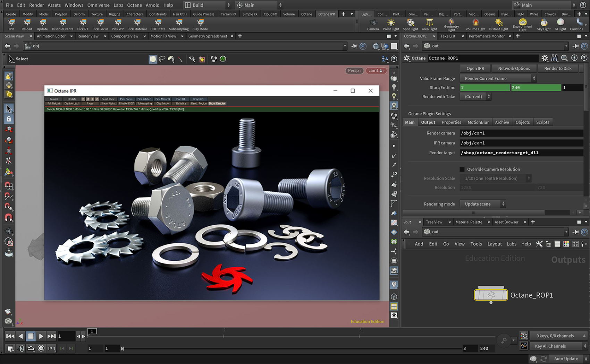This screenshot has height=364, width=590.
Task: Toggle Show Denoise in the Octane IPR window
Action: point(217,103)
